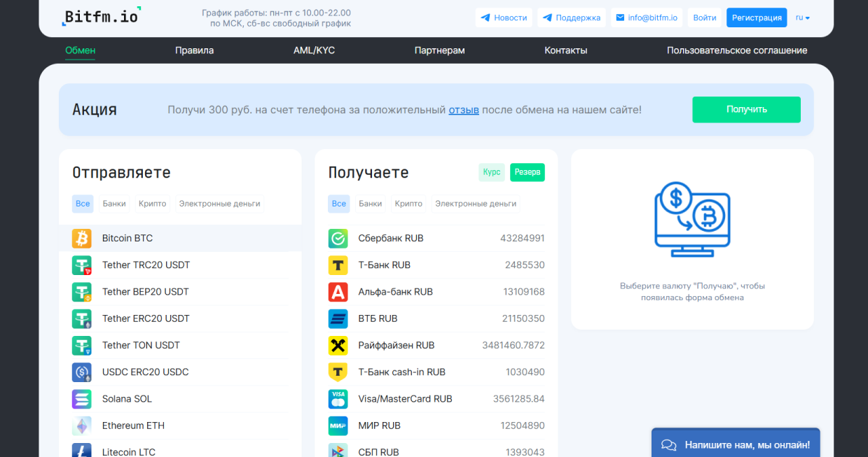
Task: Select Ethereum ETH label
Action: (x=134, y=426)
